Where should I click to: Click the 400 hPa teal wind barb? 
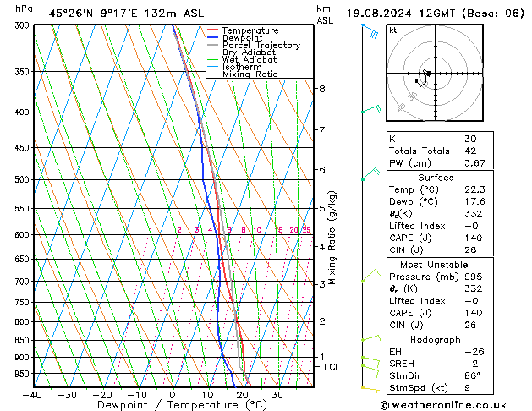point(372,109)
